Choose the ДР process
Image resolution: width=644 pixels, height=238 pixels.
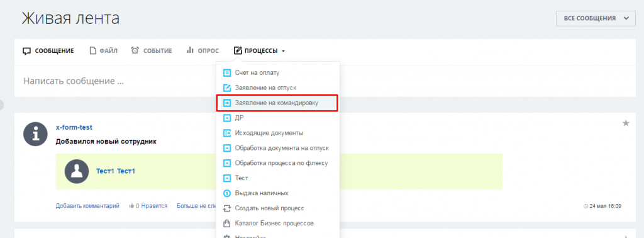pyautogui.click(x=277, y=118)
